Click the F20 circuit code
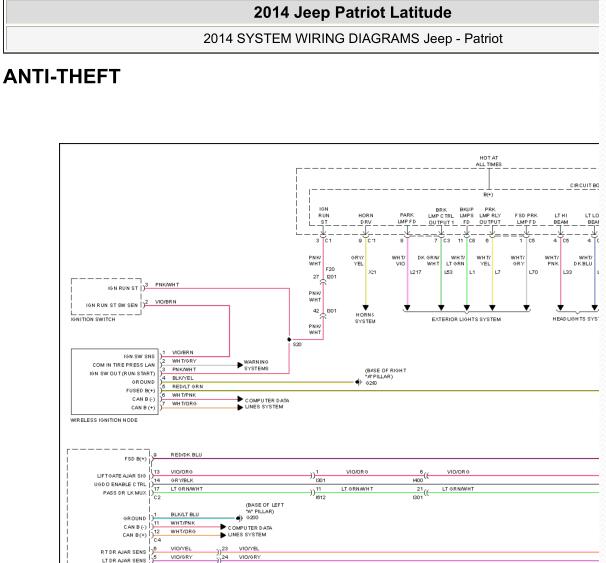 coord(330,269)
